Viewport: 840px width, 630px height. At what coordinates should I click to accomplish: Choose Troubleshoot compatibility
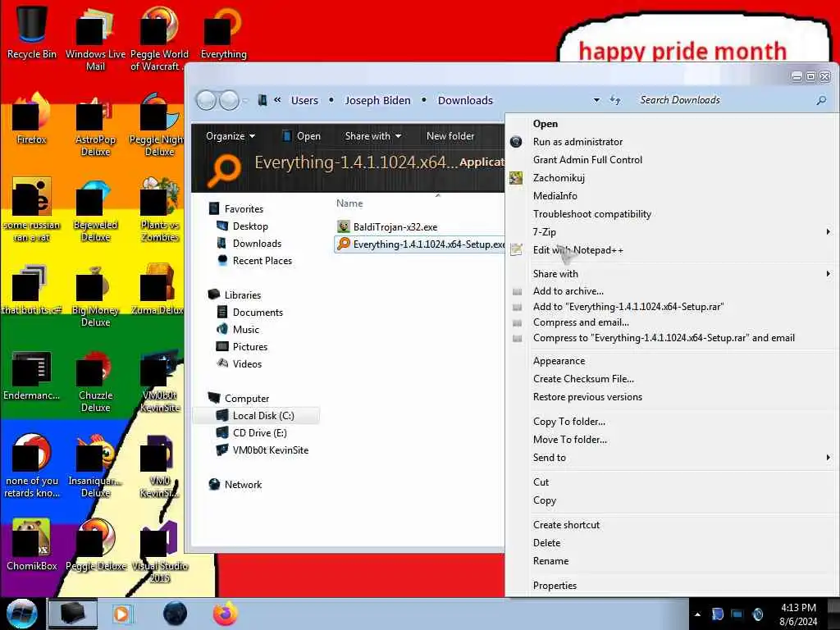pyautogui.click(x=591, y=214)
